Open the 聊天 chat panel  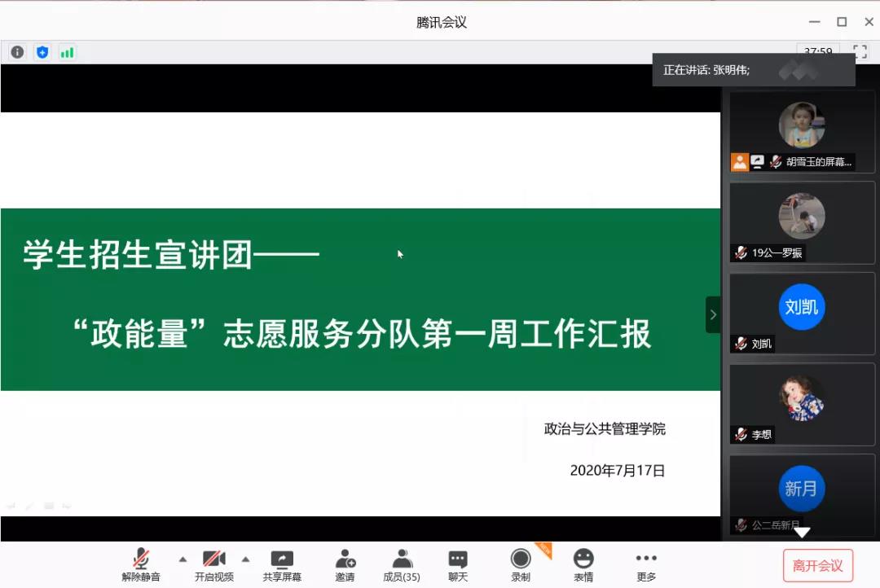click(x=458, y=564)
